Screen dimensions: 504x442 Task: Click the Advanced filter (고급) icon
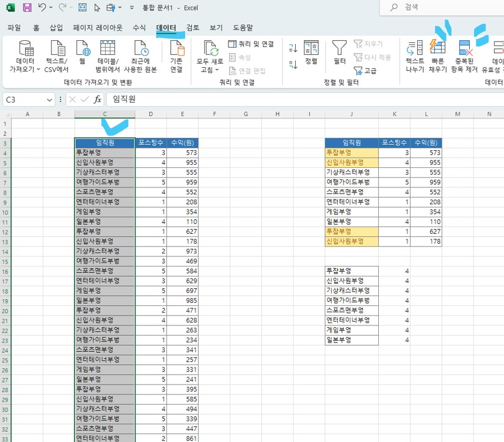(x=358, y=71)
